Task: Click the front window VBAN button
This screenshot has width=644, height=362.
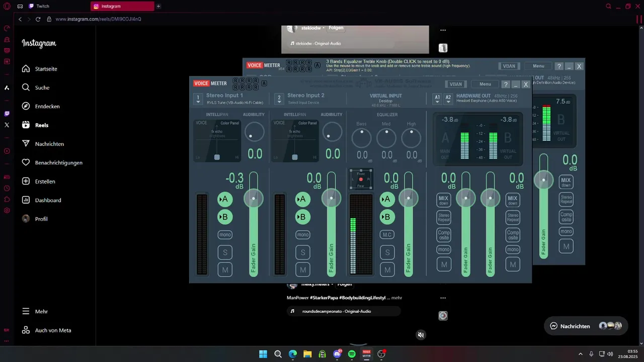Action: (x=456, y=84)
